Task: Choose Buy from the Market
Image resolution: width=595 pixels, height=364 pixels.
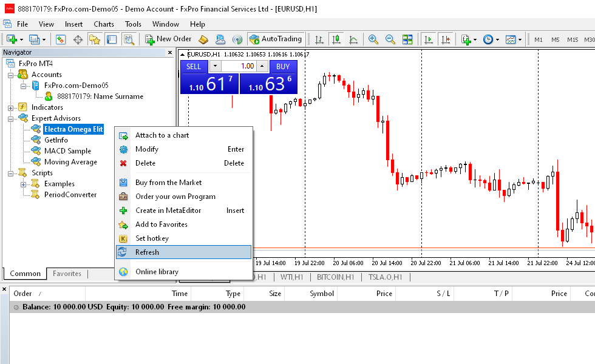Action: point(183,183)
